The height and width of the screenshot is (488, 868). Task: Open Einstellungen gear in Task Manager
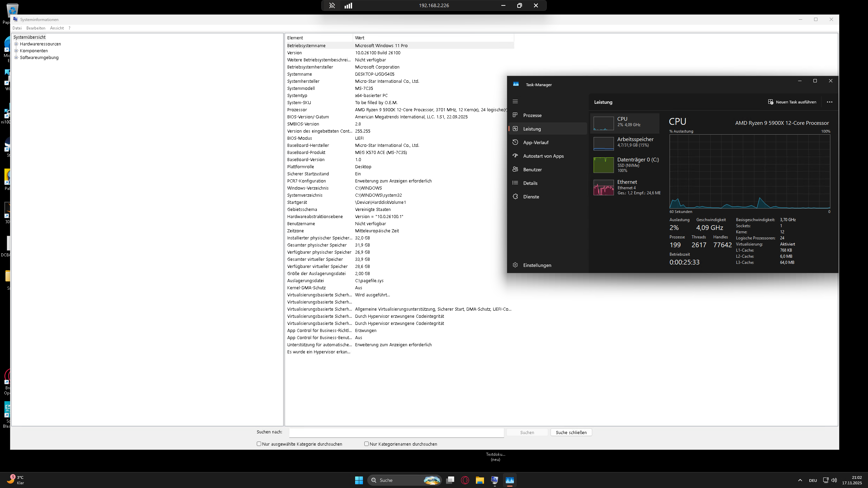tap(515, 265)
